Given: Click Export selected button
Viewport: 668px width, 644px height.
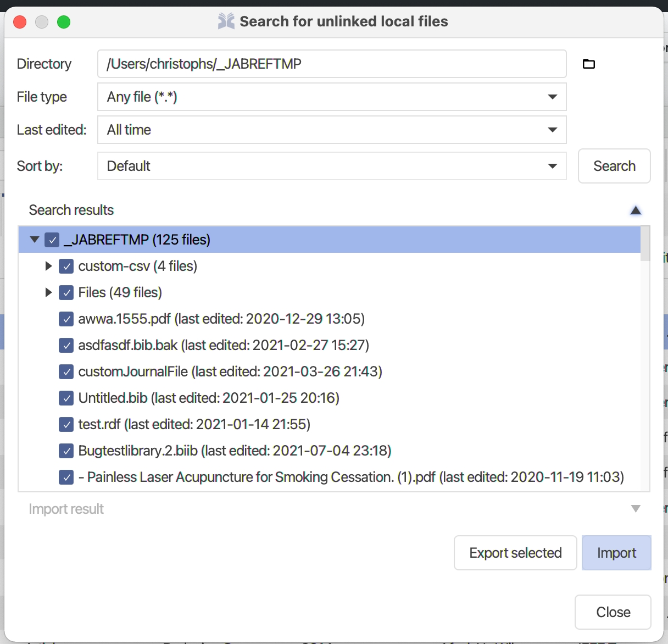Looking at the screenshot, I should click(515, 553).
